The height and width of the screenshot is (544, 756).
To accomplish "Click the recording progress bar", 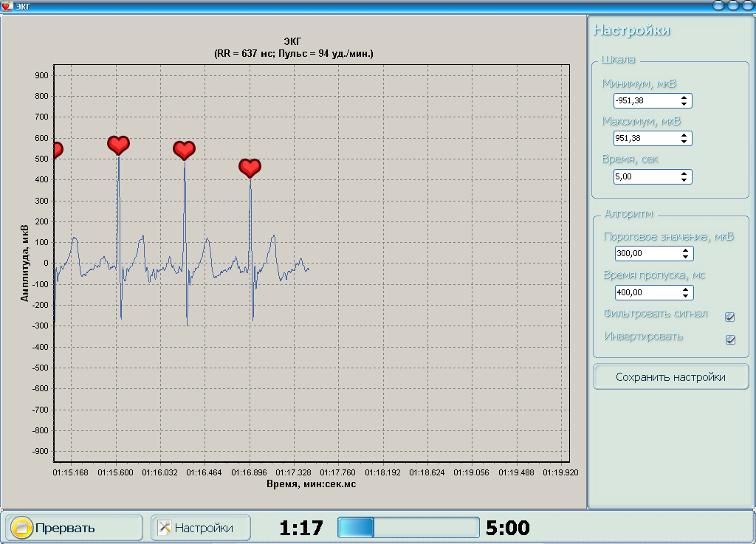I will pos(408,528).
